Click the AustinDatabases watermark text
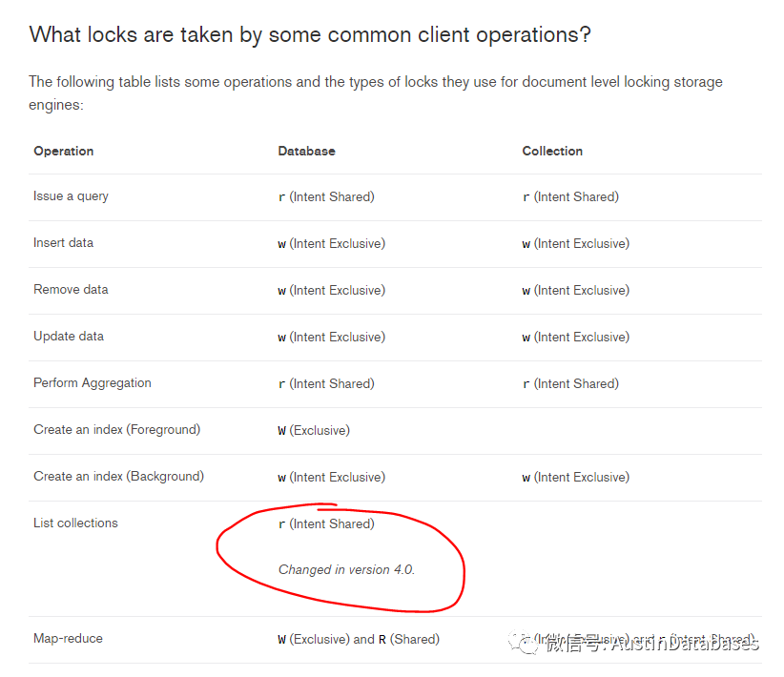Image resolution: width=784 pixels, height=677 pixels. click(x=684, y=643)
